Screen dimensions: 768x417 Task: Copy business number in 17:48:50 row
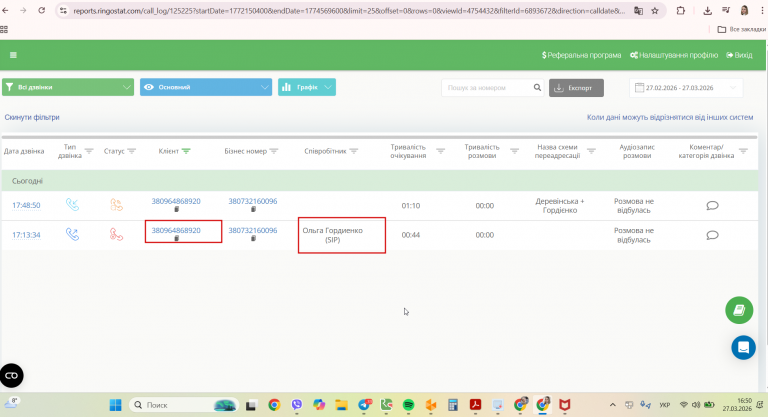point(253,209)
